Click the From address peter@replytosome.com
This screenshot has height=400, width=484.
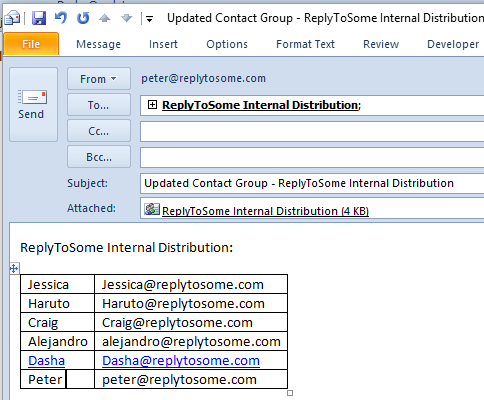[x=203, y=79]
